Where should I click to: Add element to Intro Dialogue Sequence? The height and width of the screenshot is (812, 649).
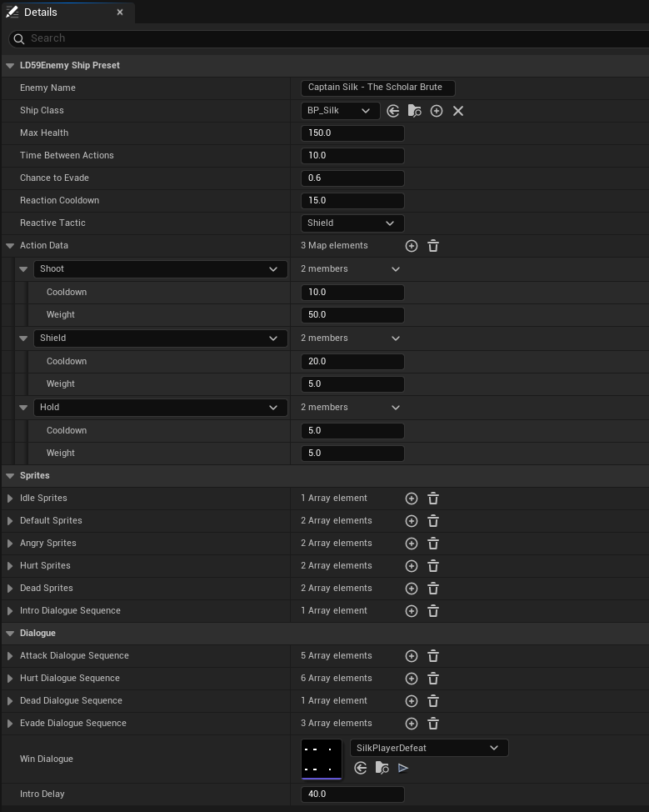[x=412, y=611]
